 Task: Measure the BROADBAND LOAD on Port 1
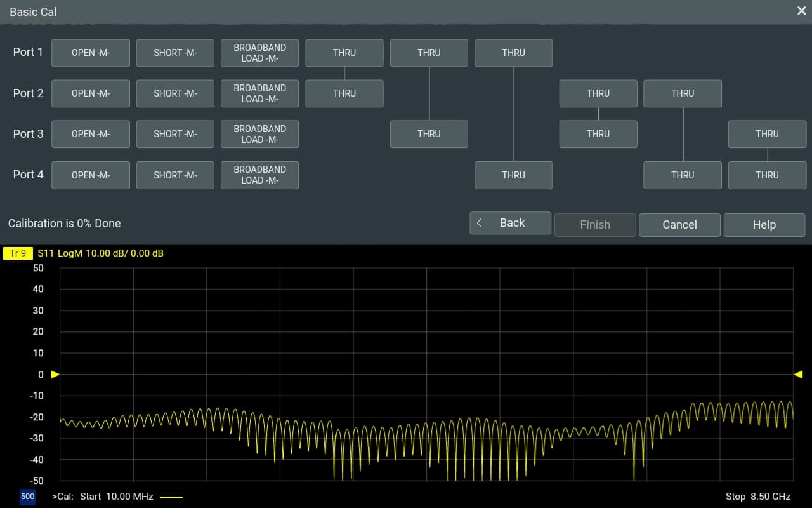click(259, 53)
